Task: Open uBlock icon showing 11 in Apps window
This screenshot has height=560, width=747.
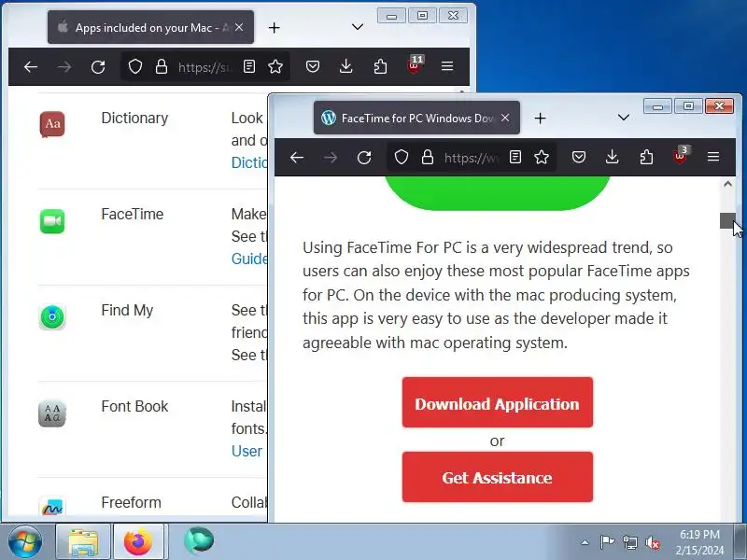Action: point(415,65)
